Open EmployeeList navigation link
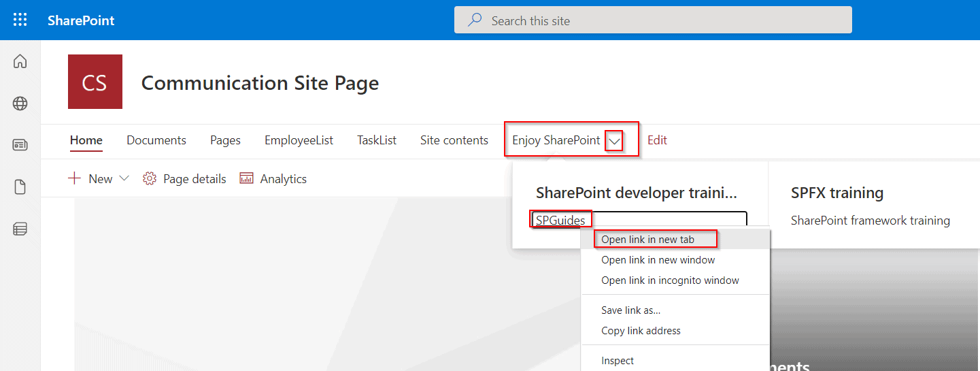This screenshot has height=371, width=980. (299, 140)
